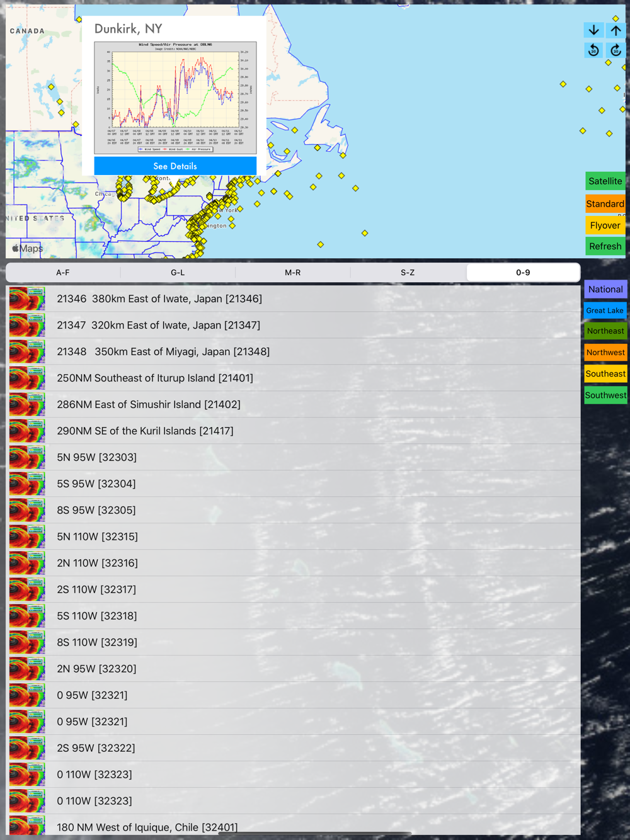Rotate map counterclockwise icon
Viewport: 630px width, 840px height.
point(593,50)
